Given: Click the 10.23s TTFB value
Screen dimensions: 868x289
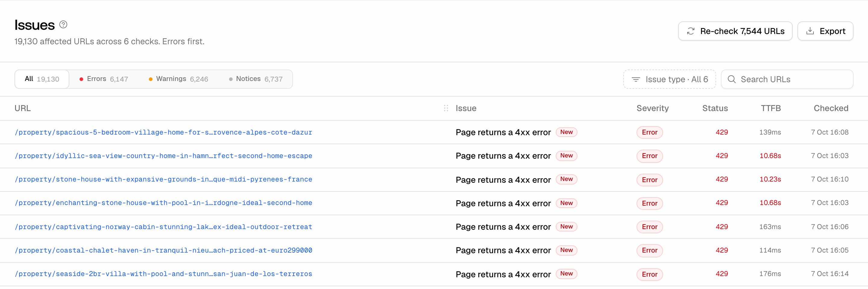Looking at the screenshot, I should (x=770, y=179).
